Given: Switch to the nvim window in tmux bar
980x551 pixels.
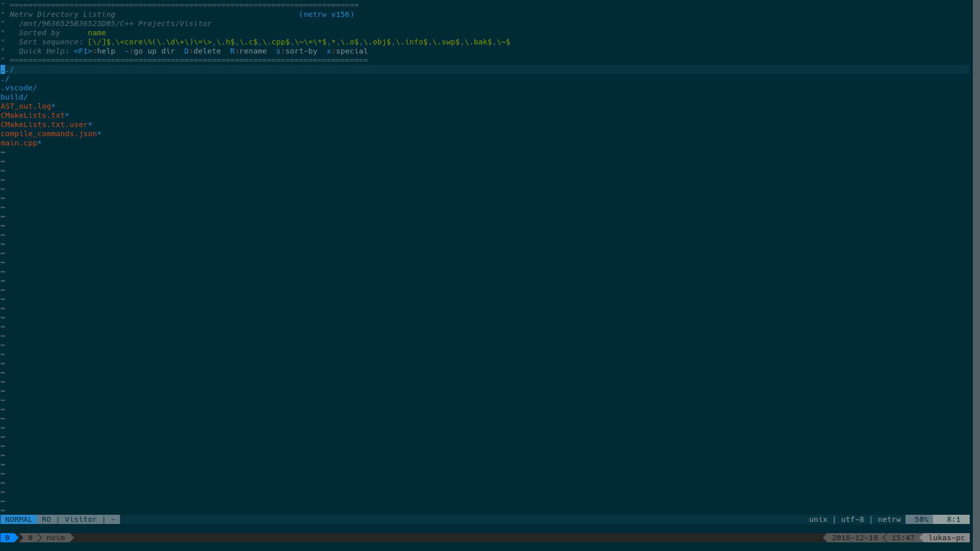Looking at the screenshot, I should (x=55, y=538).
